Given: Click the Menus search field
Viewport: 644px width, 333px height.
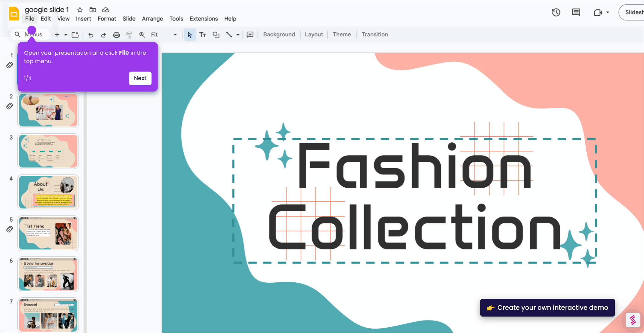Looking at the screenshot, I should click(31, 35).
